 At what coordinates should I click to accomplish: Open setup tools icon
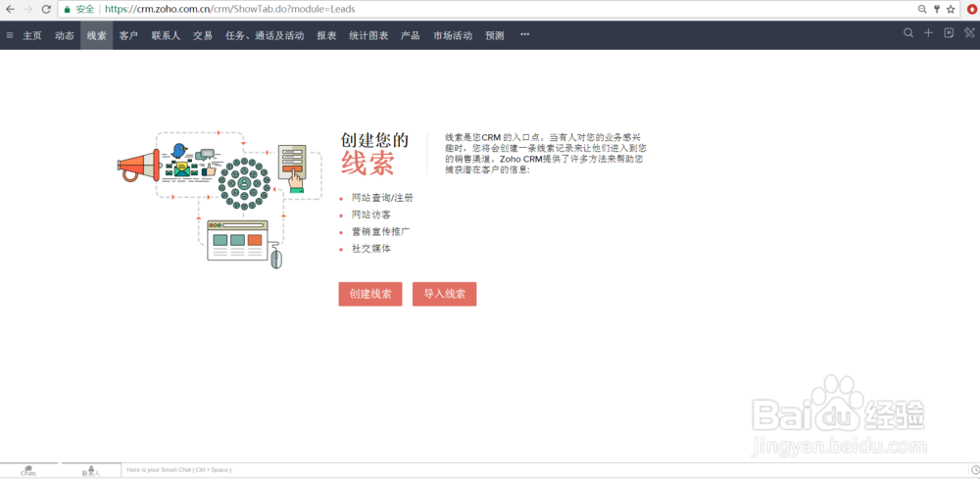(x=969, y=33)
